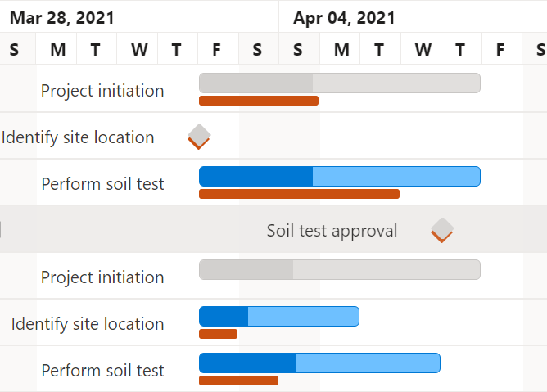Click orange baseline in bottom Perform soil test row
The image size is (547, 392).
pyautogui.click(x=238, y=381)
